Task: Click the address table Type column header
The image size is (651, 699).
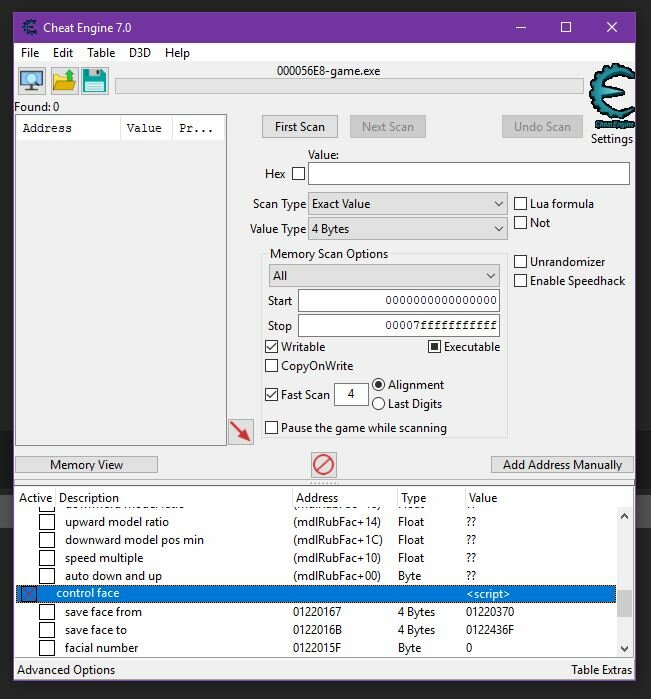Action: (430, 498)
